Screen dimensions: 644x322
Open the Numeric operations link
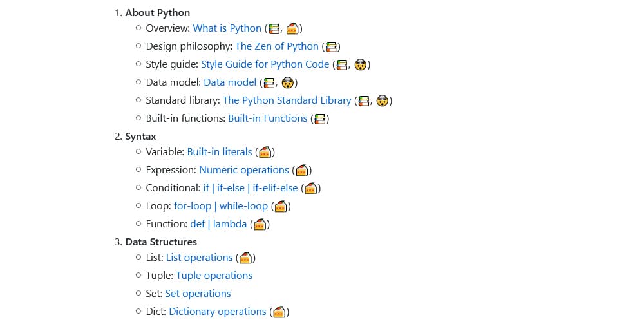click(x=244, y=170)
